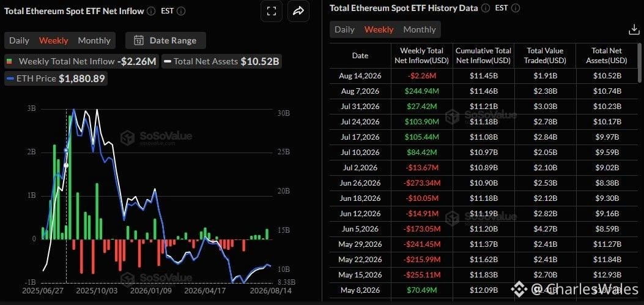This screenshot has height=305, width=644.
Task: Select Daily tab in history table
Action: pyautogui.click(x=344, y=29)
